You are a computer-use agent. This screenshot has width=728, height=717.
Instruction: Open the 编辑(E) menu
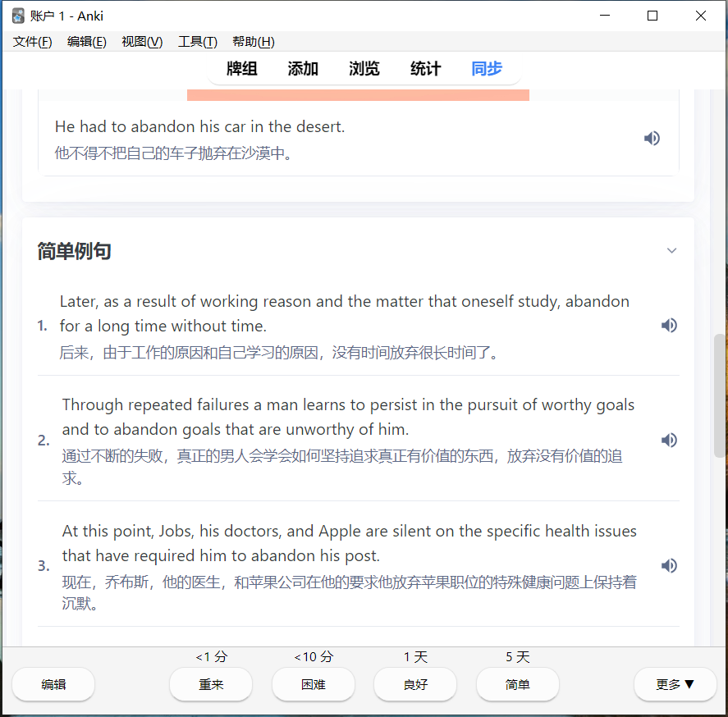coord(86,42)
